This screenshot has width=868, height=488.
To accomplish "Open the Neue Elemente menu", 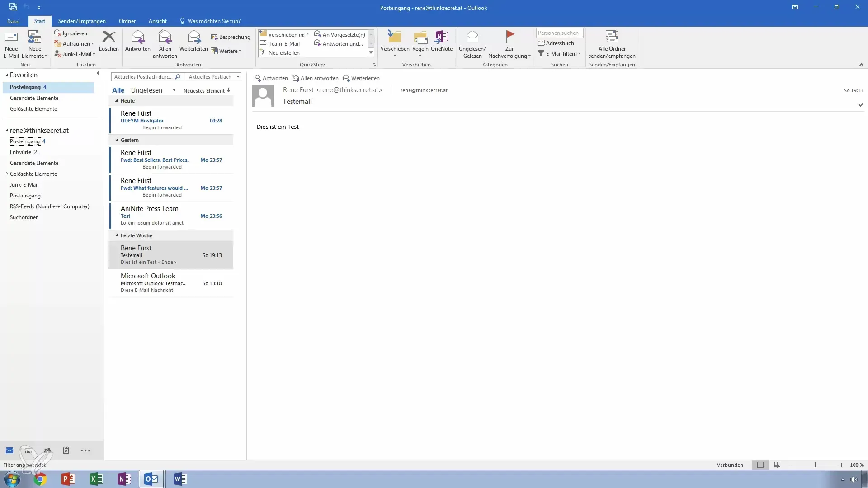I will (35, 44).
